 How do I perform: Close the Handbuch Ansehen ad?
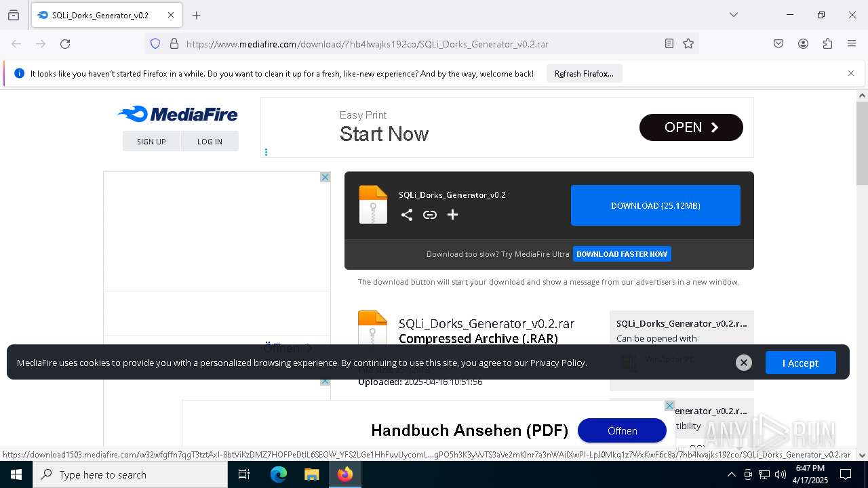[x=669, y=405]
